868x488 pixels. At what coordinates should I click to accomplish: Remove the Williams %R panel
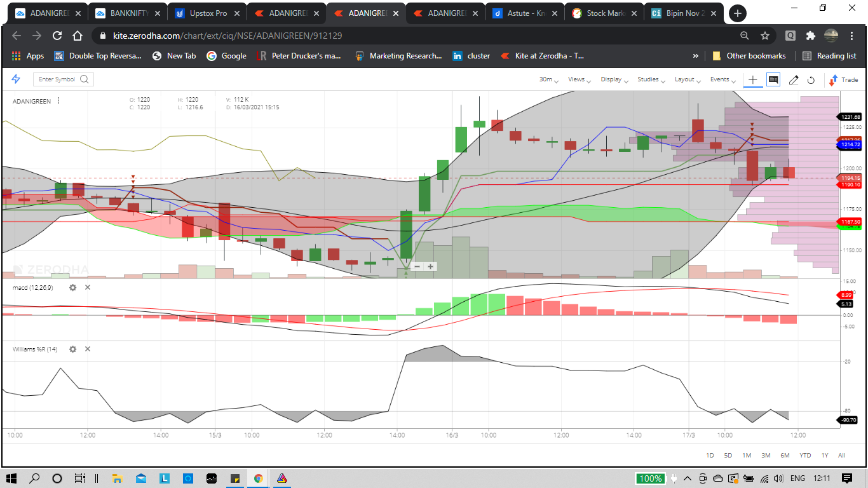tap(88, 349)
